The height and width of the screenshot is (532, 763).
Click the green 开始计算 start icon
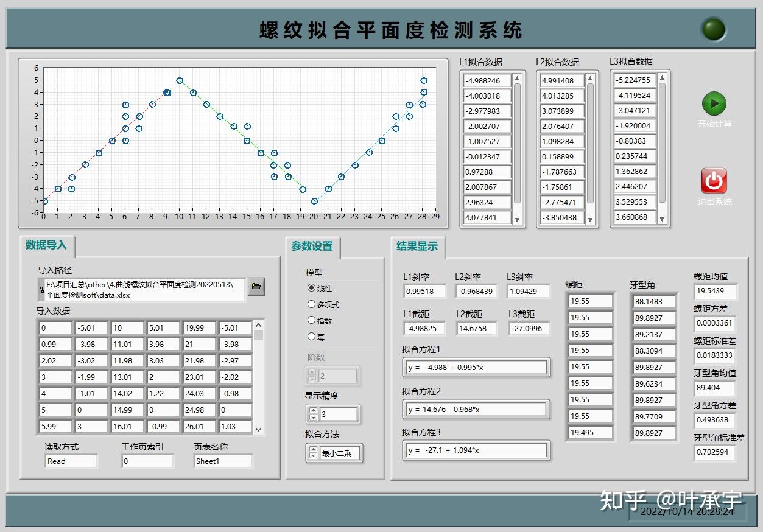(x=713, y=103)
